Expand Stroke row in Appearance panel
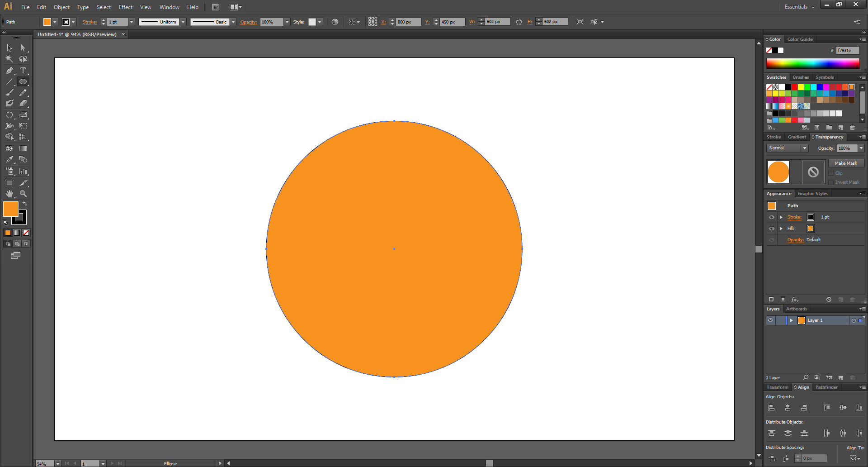Screen dimensions: 868x467 (x=781, y=217)
